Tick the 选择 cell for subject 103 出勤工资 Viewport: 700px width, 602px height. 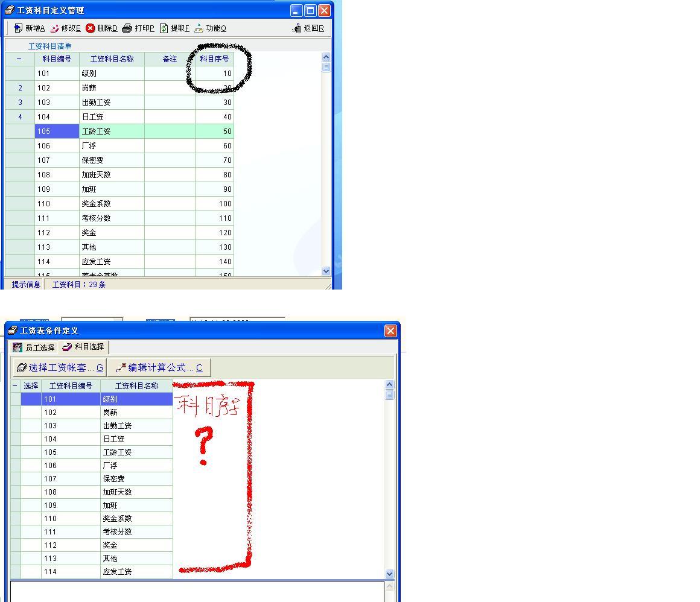tap(31, 426)
